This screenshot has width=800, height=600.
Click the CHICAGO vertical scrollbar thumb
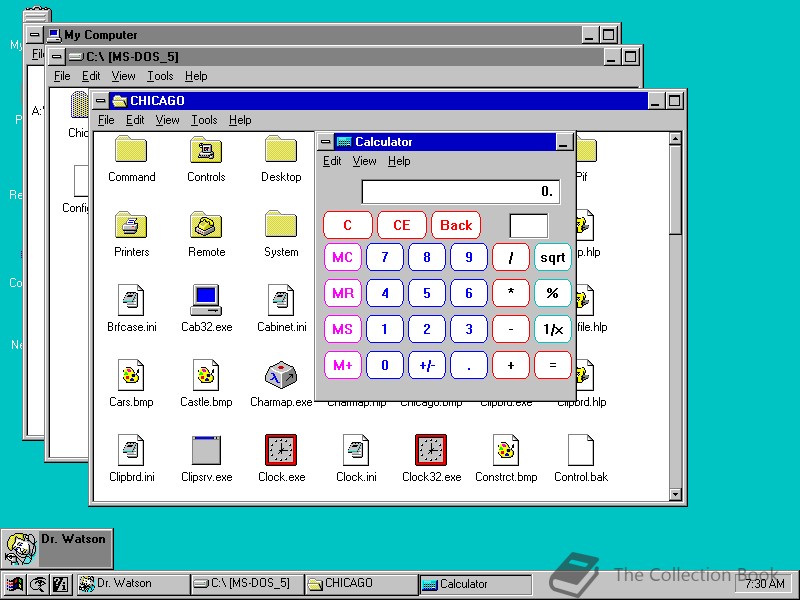(x=675, y=190)
